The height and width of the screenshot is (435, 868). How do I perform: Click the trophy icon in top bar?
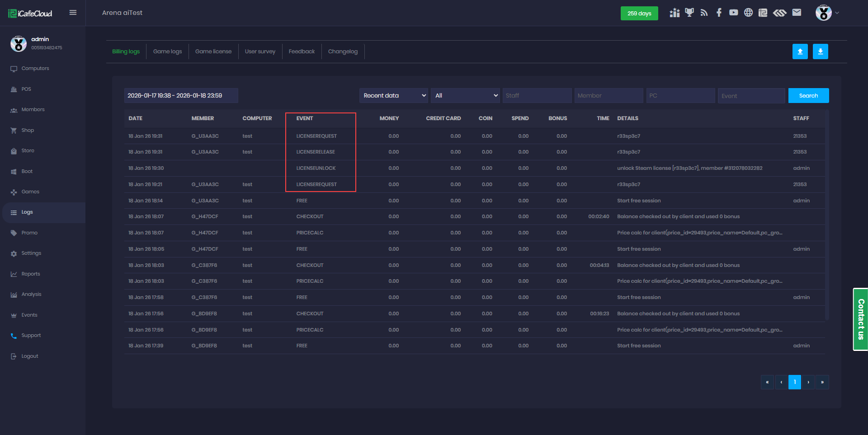click(689, 13)
